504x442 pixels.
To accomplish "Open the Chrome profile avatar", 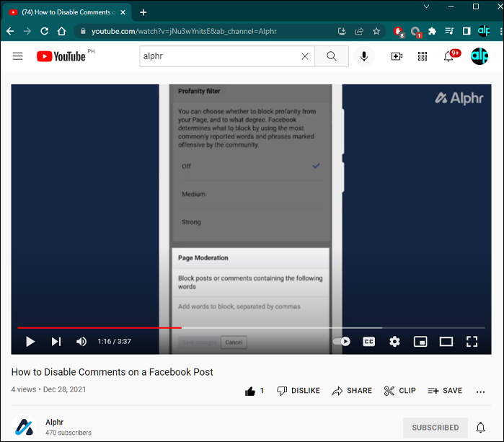I will point(484,31).
